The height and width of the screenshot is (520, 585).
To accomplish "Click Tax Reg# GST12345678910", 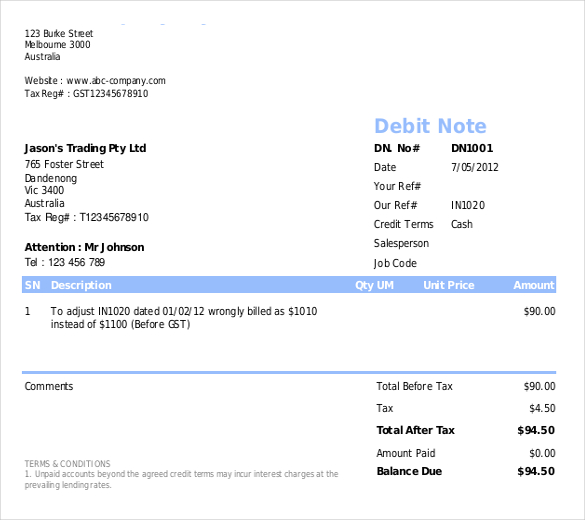I will (x=86, y=94).
